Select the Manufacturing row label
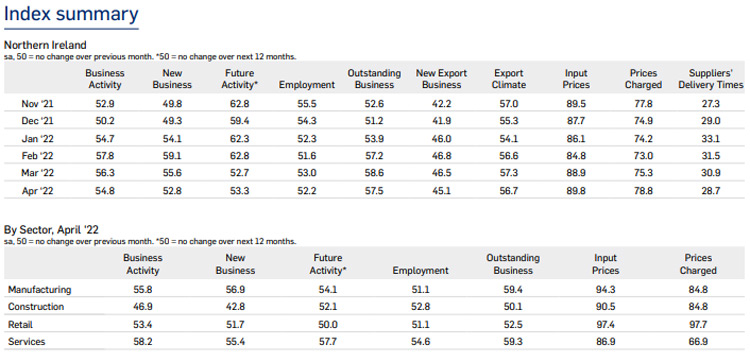The height and width of the screenshot is (362, 750). click(40, 289)
